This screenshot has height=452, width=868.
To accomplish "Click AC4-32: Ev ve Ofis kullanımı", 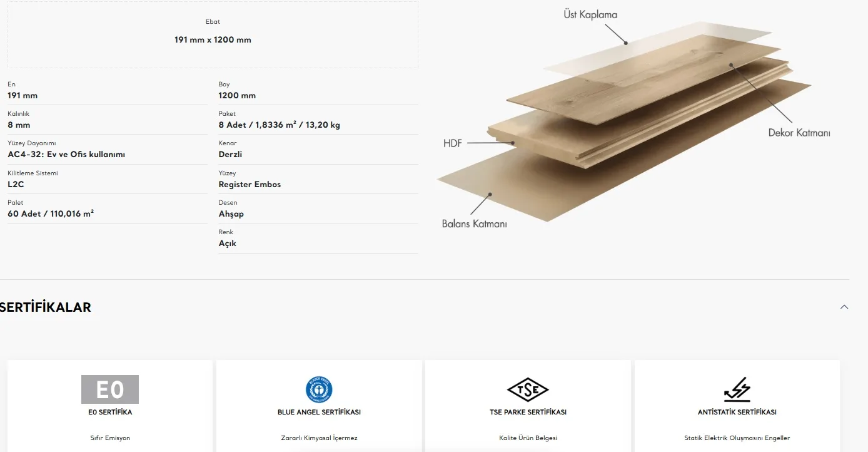I will 66,155.
